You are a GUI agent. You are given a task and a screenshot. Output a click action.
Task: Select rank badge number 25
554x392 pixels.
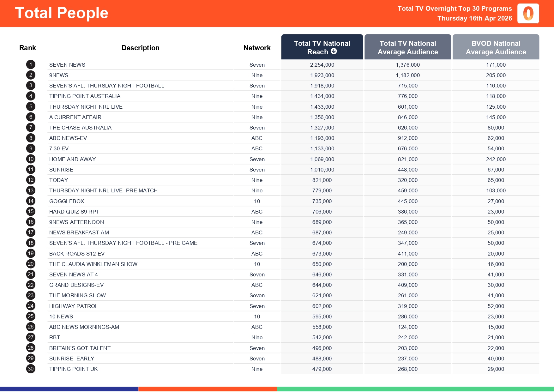coord(31,317)
